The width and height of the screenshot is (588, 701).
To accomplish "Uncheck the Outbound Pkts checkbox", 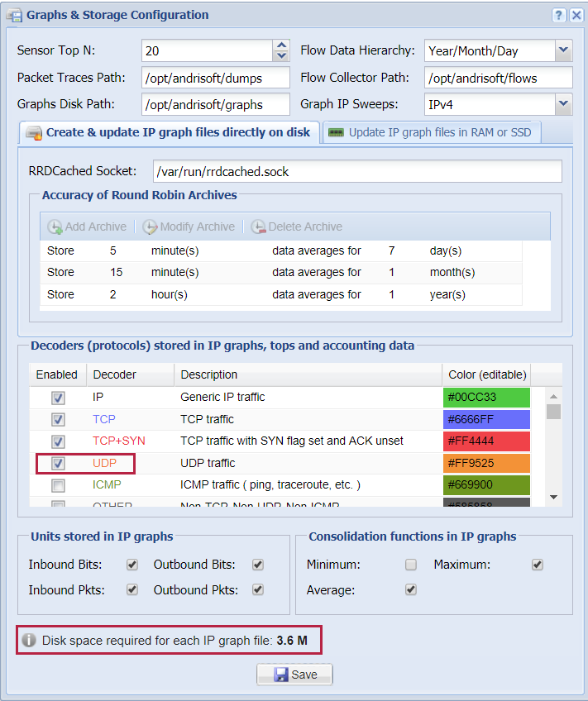I will 258,589.
